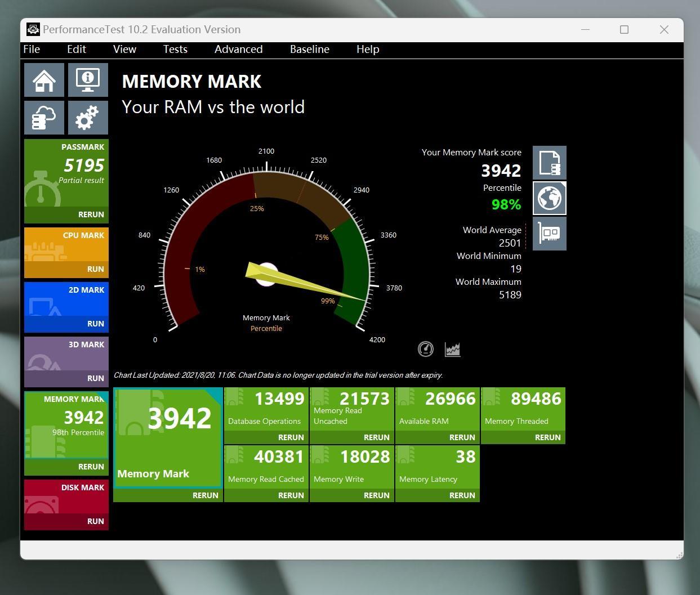The image size is (700, 595).
Task: Open settings via the gears icon
Action: pos(88,118)
